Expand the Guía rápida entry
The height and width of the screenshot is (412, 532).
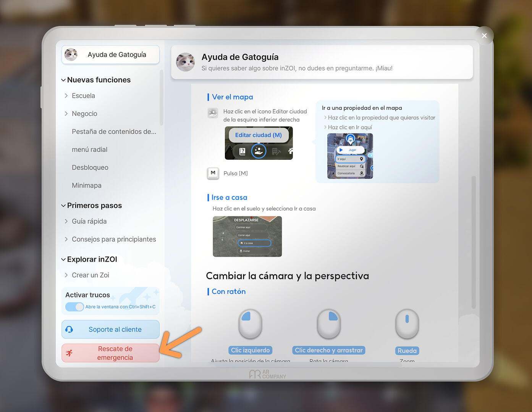click(66, 221)
